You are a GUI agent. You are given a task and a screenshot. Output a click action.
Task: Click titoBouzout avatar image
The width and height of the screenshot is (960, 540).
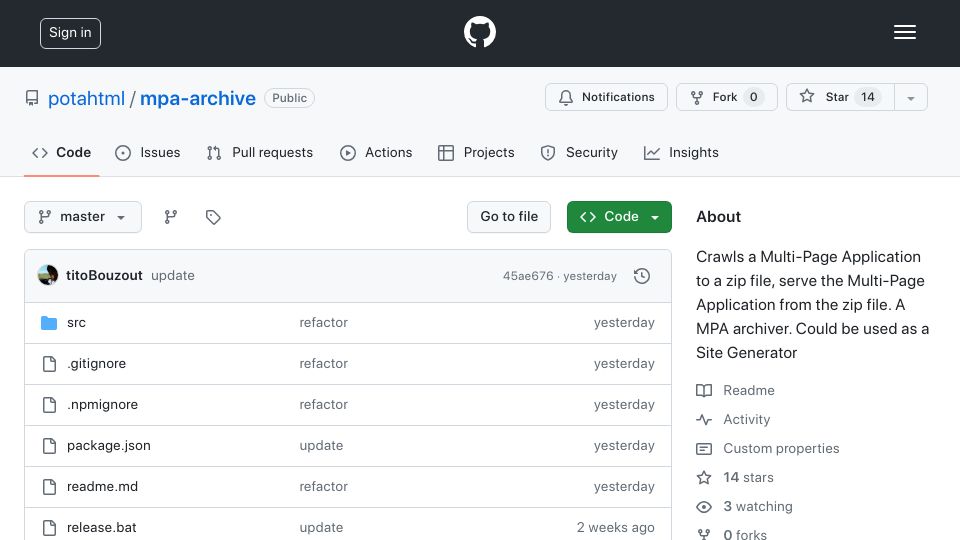coord(48,276)
